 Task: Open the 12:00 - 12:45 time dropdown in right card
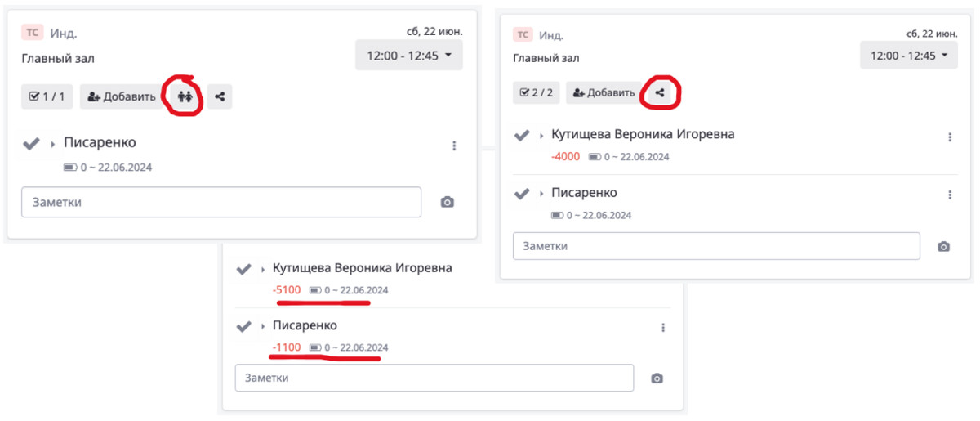pyautogui.click(x=909, y=56)
